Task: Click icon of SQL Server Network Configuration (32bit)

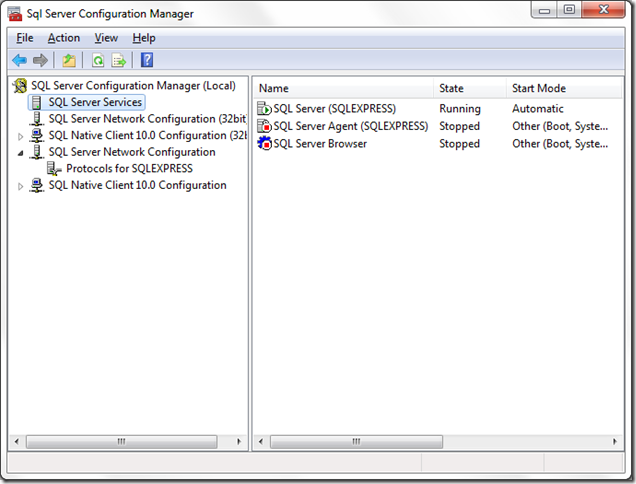Action: [x=37, y=119]
